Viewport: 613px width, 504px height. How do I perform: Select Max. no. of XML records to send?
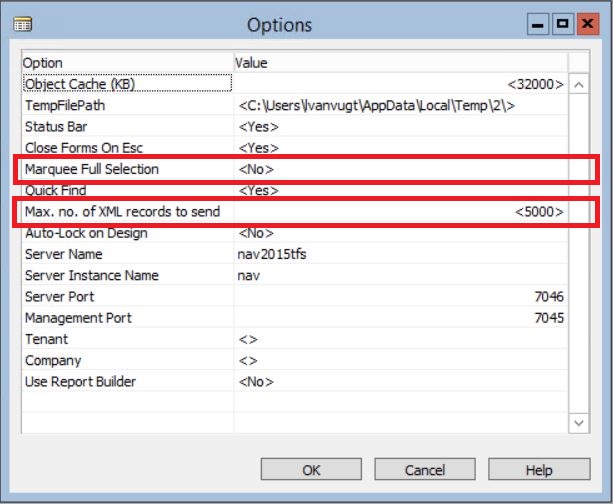pyautogui.click(x=127, y=211)
